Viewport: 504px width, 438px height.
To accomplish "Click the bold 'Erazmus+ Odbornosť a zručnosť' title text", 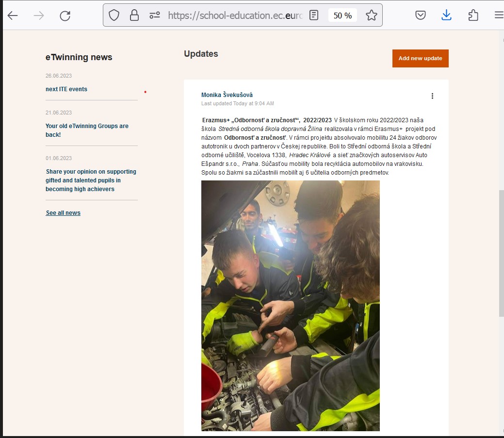I will point(267,120).
